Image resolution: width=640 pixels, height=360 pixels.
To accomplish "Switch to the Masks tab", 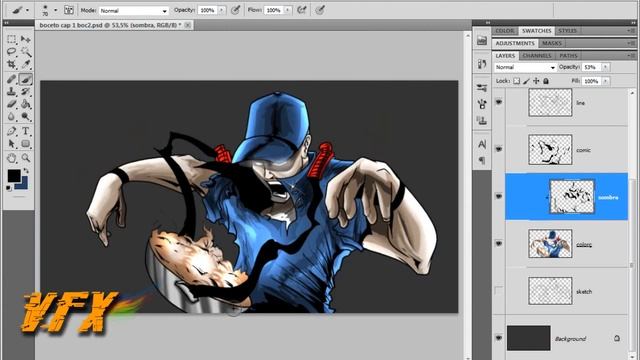I will point(552,43).
